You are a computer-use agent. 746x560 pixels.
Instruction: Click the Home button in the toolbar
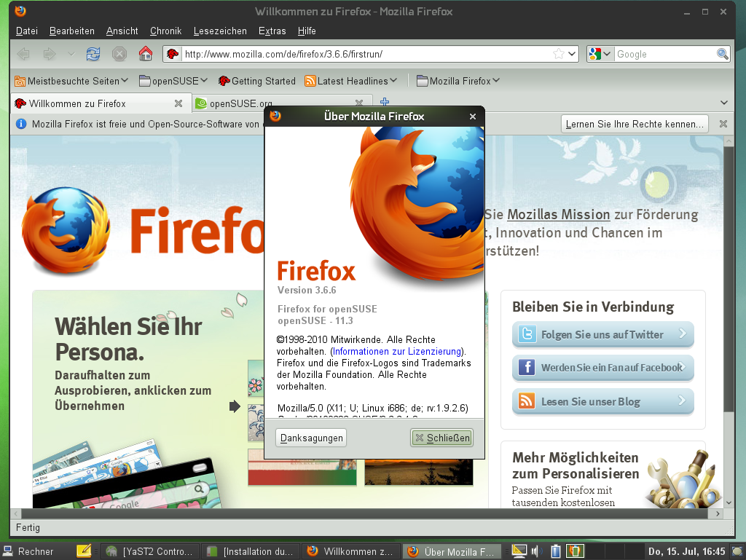coord(145,53)
